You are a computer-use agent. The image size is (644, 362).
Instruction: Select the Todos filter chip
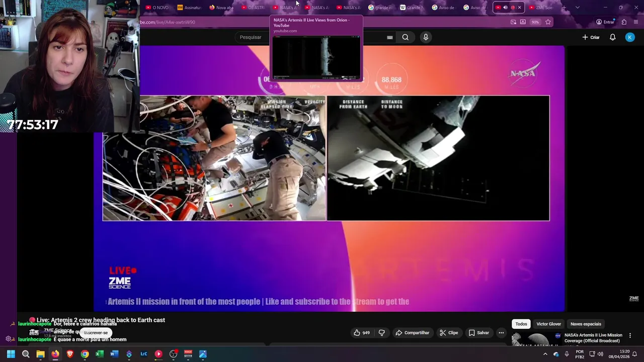click(521, 324)
